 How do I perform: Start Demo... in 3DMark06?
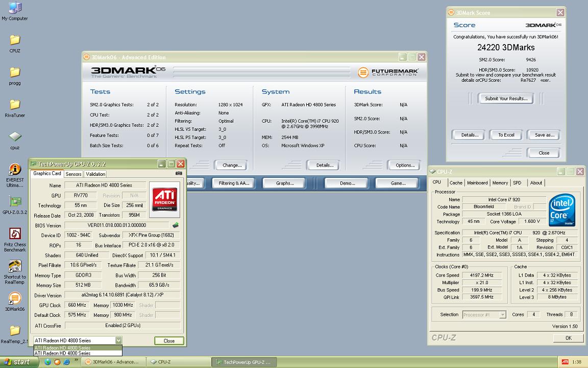coord(347,183)
